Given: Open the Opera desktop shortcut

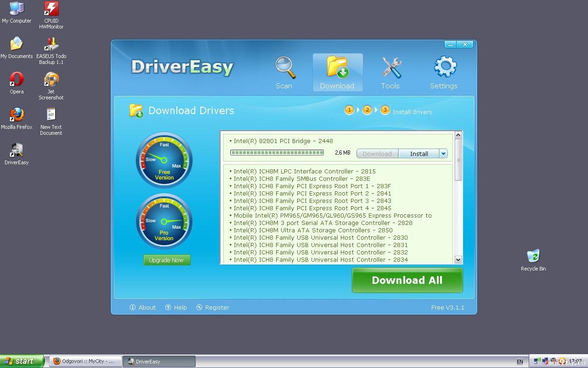Looking at the screenshot, I should [x=17, y=83].
